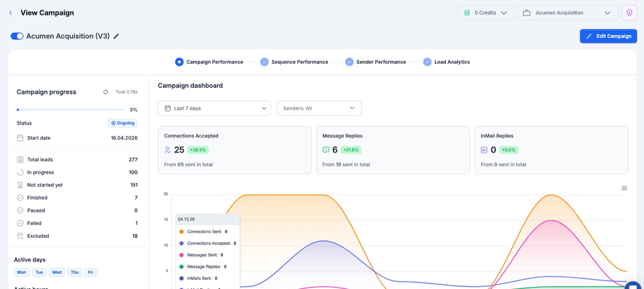644x289 pixels.
Task: Click the Took 0.76s text
Action: [x=126, y=92]
